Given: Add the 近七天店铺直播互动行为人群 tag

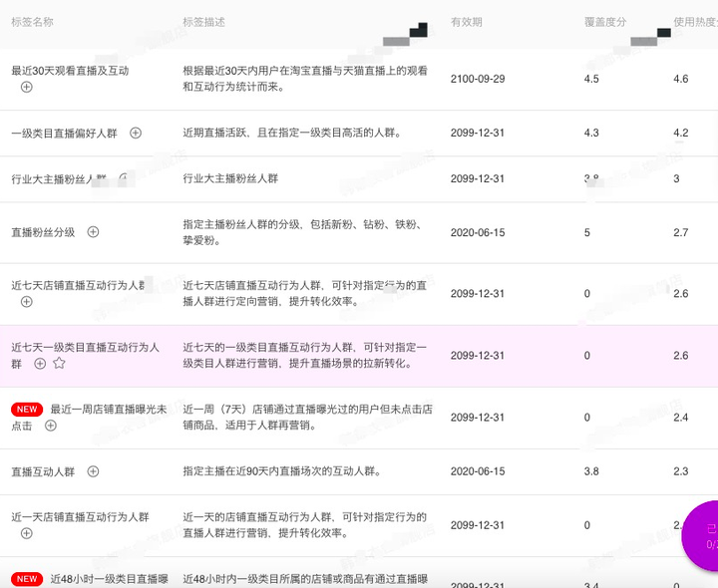Looking at the screenshot, I should (x=27, y=302).
